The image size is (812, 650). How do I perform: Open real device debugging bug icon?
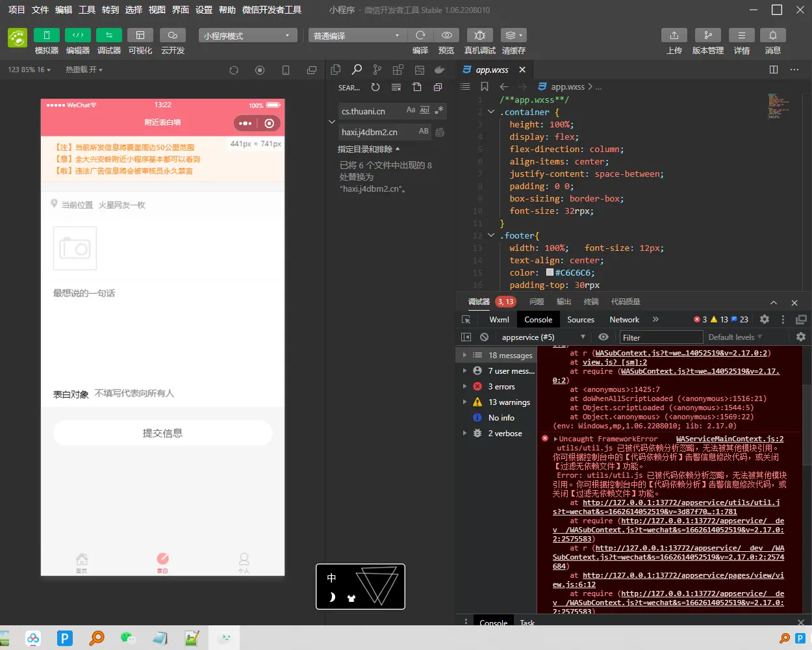[x=479, y=35]
